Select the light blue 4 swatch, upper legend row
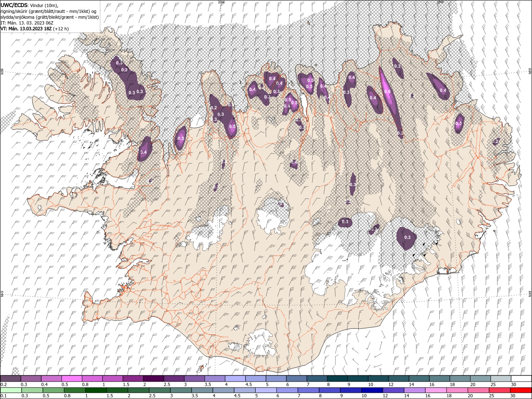Image resolution: width=532 pixels, height=399 pixels. 235,379
